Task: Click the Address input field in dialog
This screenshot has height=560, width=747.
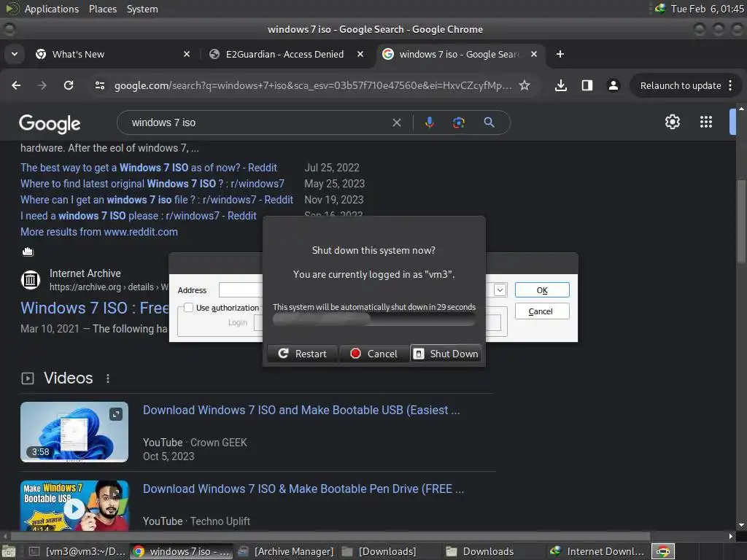Action: click(x=241, y=290)
